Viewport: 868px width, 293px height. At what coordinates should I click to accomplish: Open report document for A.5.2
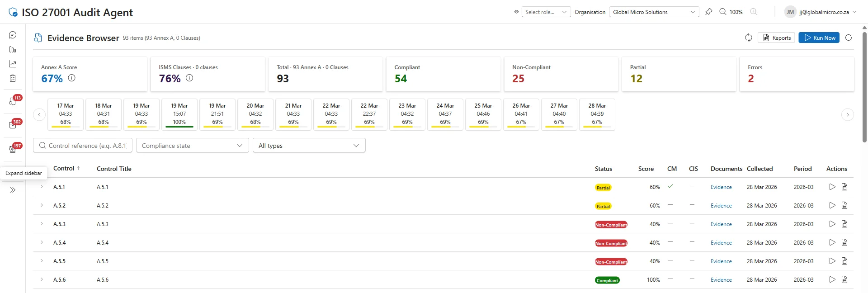[844, 205]
